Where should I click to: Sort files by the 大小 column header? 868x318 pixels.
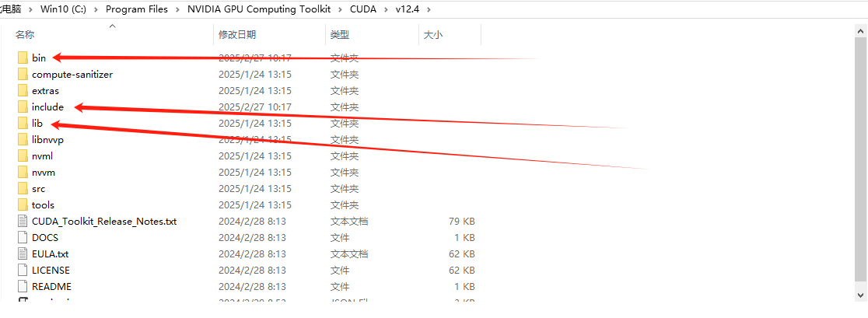click(432, 35)
